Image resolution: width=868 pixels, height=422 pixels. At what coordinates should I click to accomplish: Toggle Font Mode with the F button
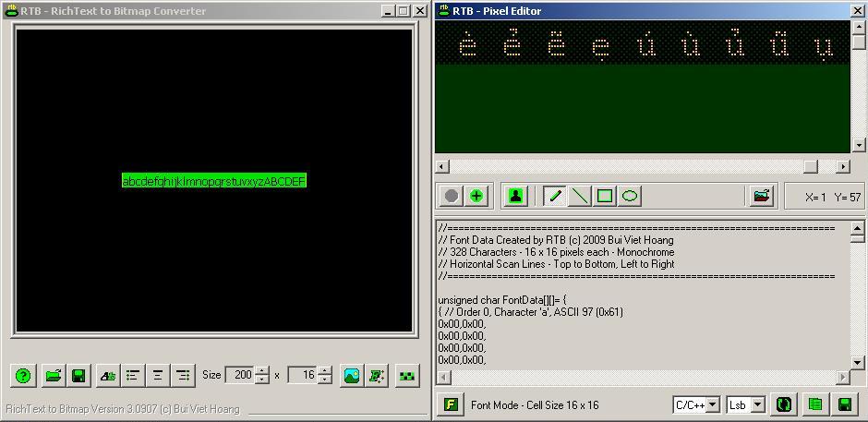tap(452, 404)
